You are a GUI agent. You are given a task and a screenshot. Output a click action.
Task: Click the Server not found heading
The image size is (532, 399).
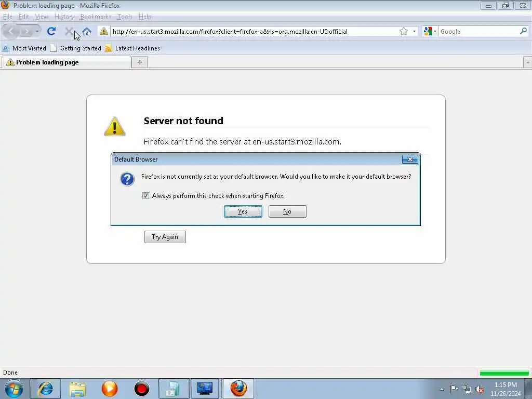click(183, 121)
